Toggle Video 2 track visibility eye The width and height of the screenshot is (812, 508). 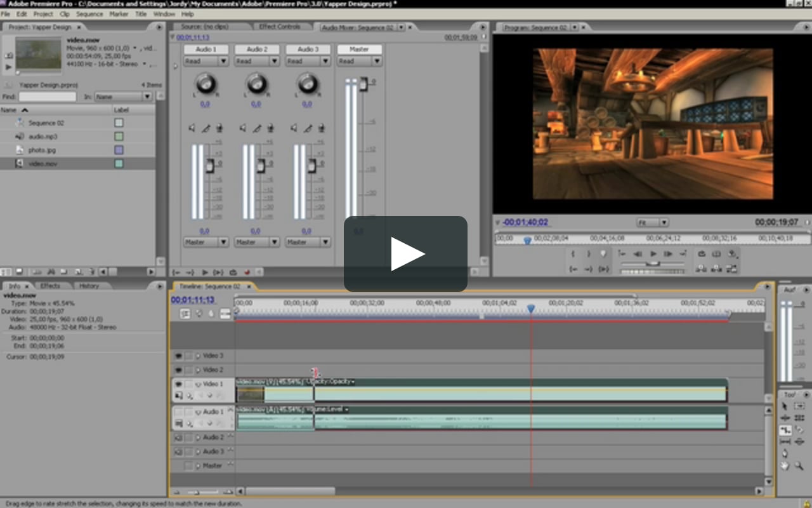[x=178, y=370]
